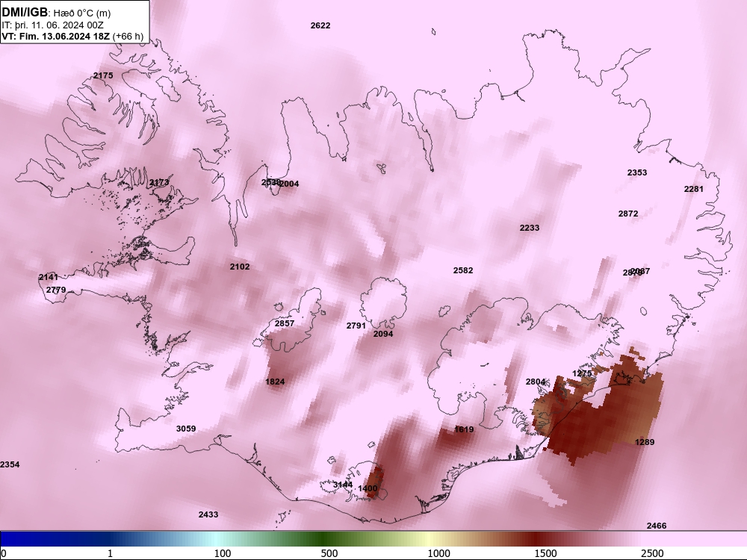Screen dimensions: 747x560
Task: Click the 1275 value in the southeast
Action: tap(582, 373)
